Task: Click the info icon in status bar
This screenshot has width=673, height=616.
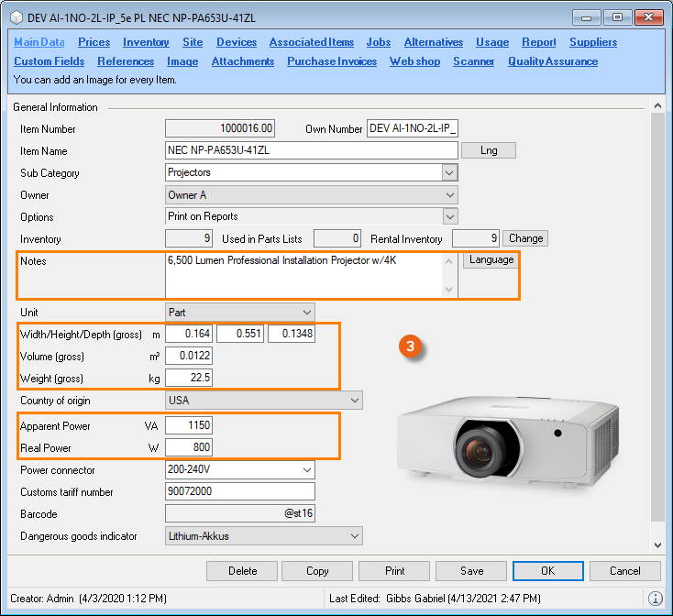Action: tap(655, 599)
